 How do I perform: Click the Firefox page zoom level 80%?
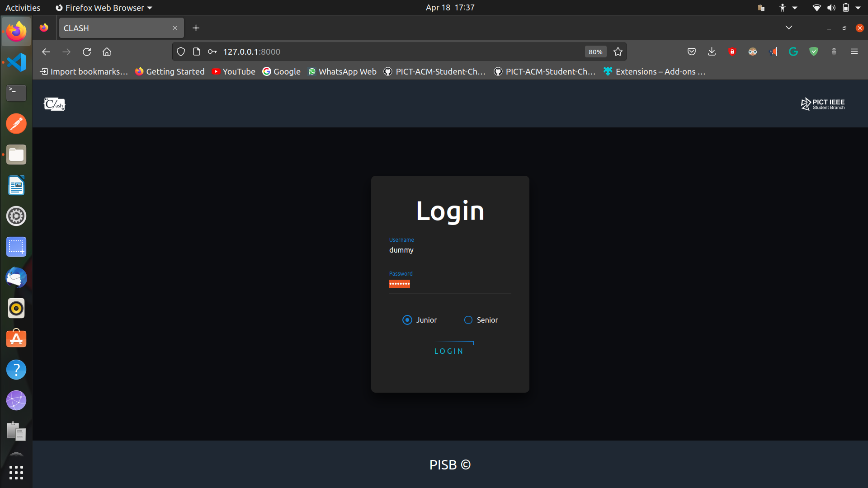click(595, 52)
